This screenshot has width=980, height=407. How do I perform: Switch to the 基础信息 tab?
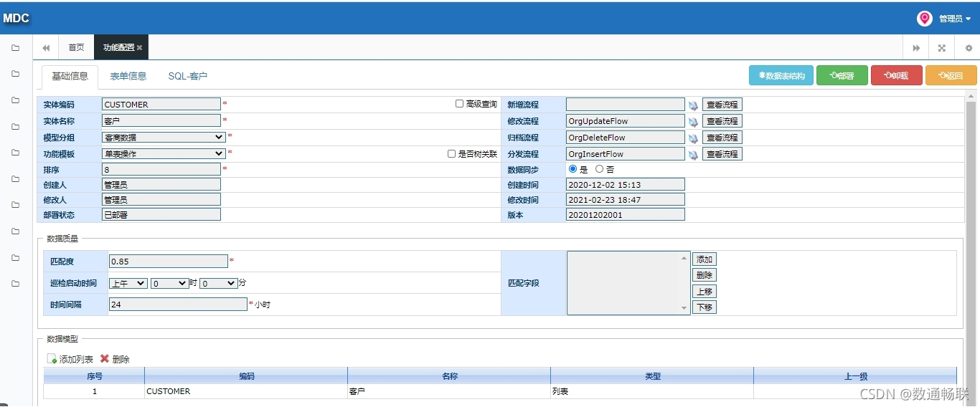pos(70,76)
